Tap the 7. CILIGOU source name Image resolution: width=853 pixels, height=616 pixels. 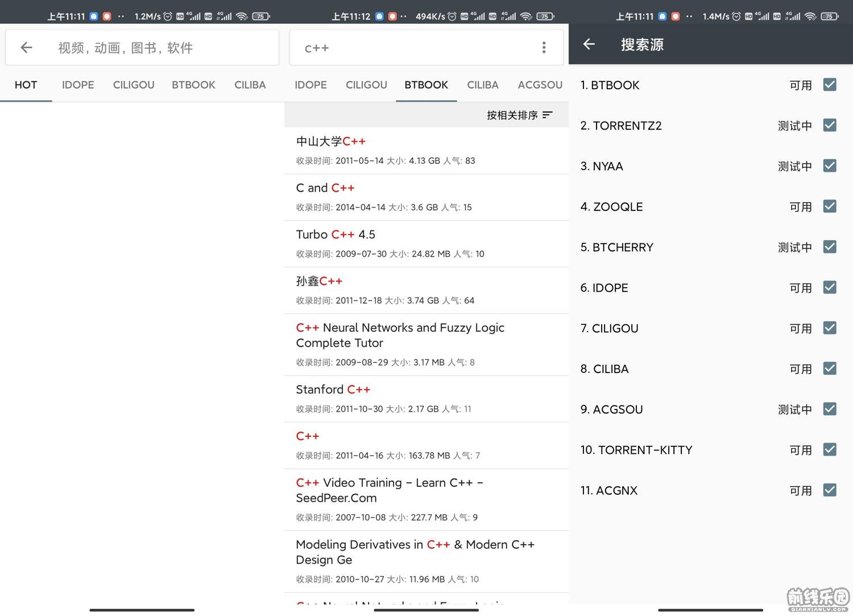[609, 328]
